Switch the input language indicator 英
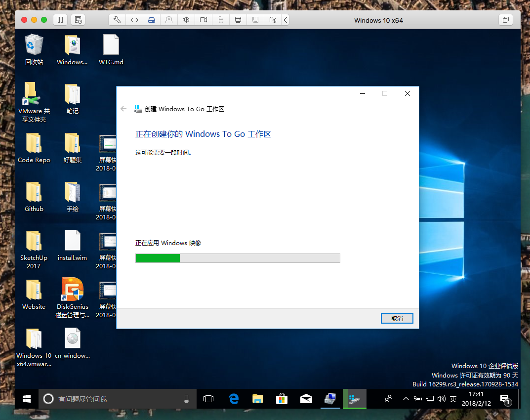The width and height of the screenshot is (530, 420). pyautogui.click(x=453, y=398)
